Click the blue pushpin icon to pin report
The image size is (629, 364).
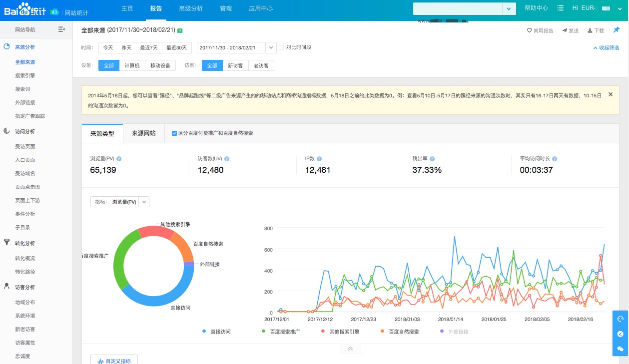(x=616, y=30)
